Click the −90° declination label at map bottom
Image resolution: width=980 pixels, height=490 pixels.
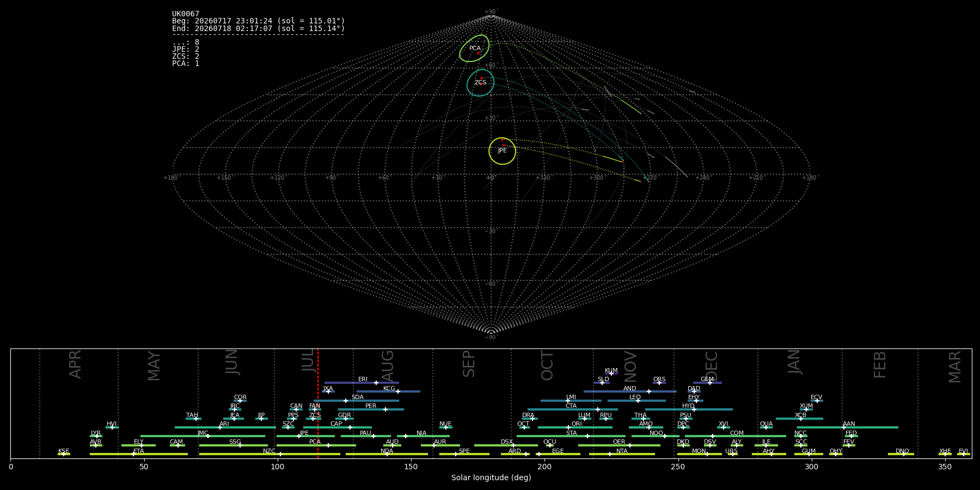tap(491, 338)
